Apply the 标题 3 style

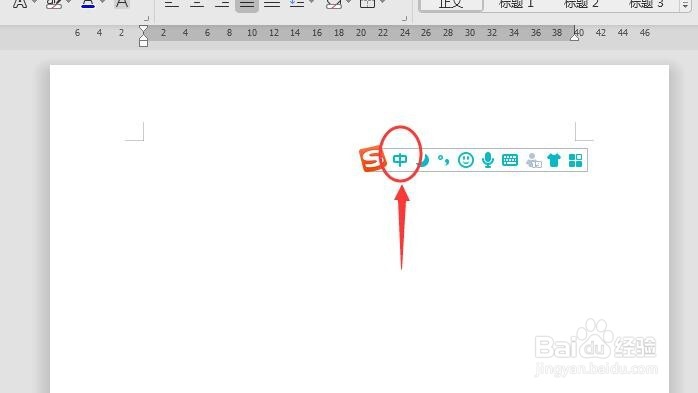pos(646,4)
